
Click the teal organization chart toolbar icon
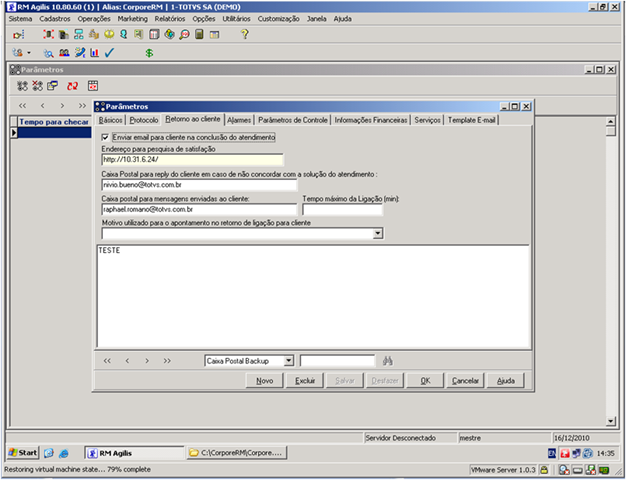pos(79,34)
